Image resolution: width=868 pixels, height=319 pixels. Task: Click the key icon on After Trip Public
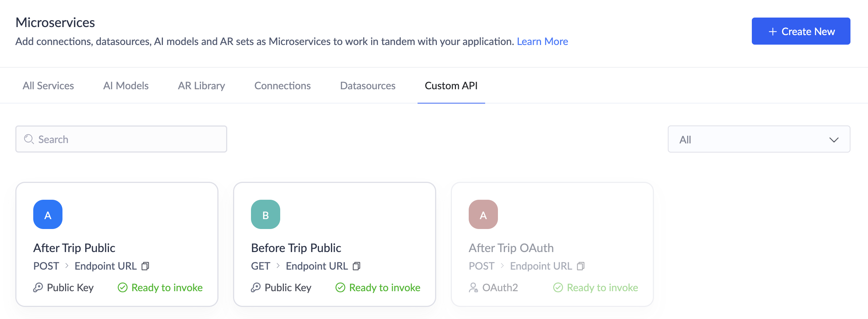tap(38, 288)
